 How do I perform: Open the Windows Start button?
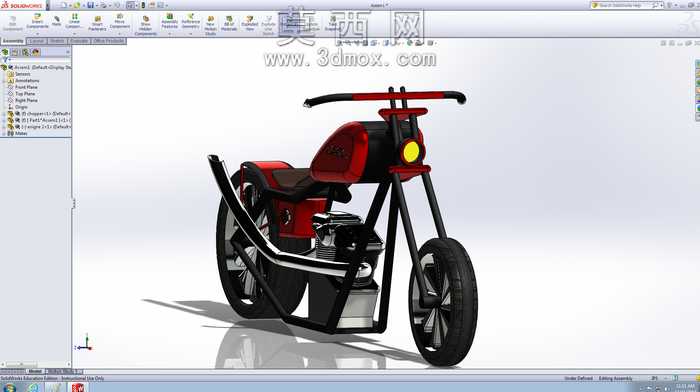[9, 388]
